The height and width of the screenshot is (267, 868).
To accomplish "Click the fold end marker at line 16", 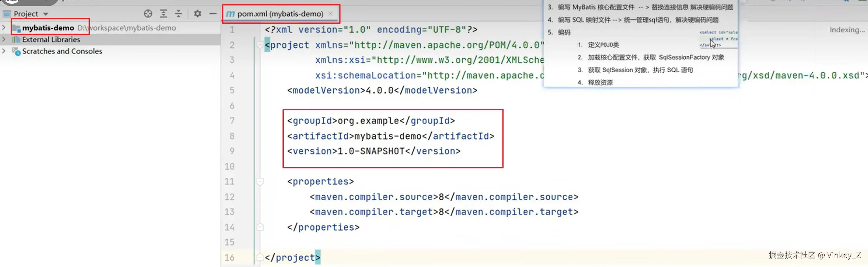I will click(260, 257).
